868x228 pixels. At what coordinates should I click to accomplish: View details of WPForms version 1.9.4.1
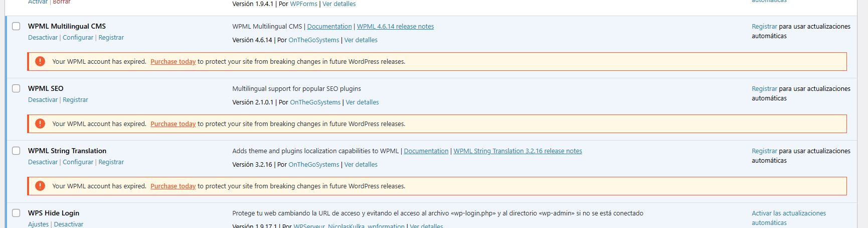(x=339, y=4)
